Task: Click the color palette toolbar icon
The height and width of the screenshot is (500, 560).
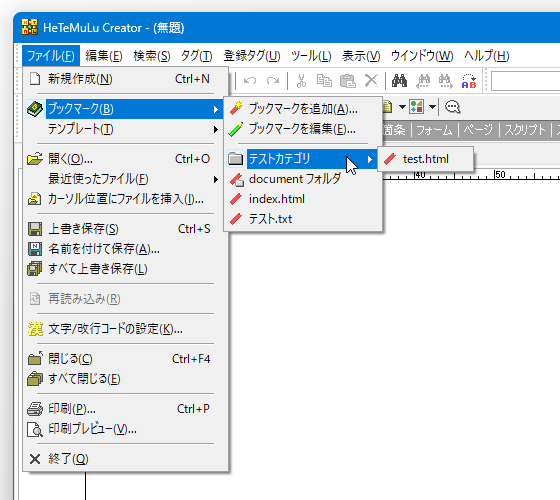Action: 416,107
